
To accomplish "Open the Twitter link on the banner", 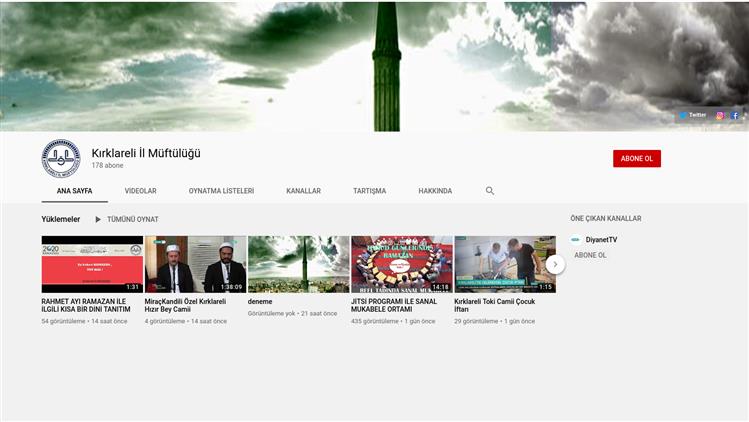I will (x=693, y=115).
